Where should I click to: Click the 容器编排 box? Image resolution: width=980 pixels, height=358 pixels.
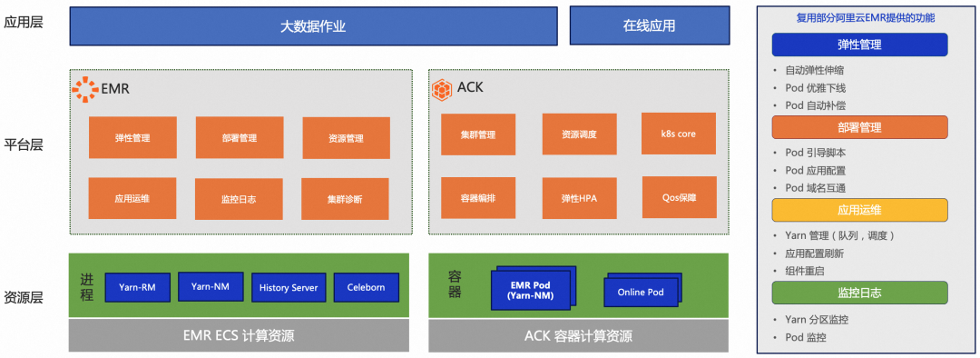(x=478, y=198)
